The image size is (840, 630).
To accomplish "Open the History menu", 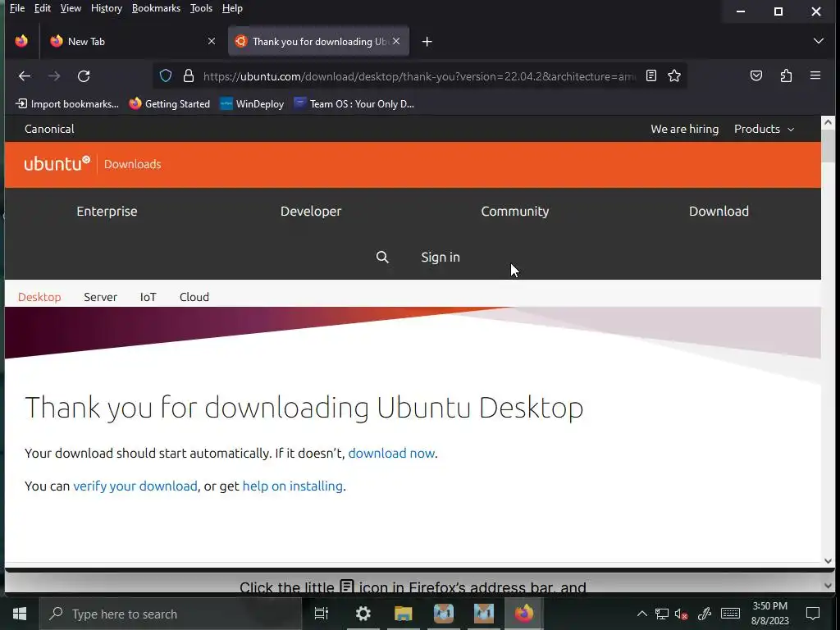I will [x=106, y=8].
